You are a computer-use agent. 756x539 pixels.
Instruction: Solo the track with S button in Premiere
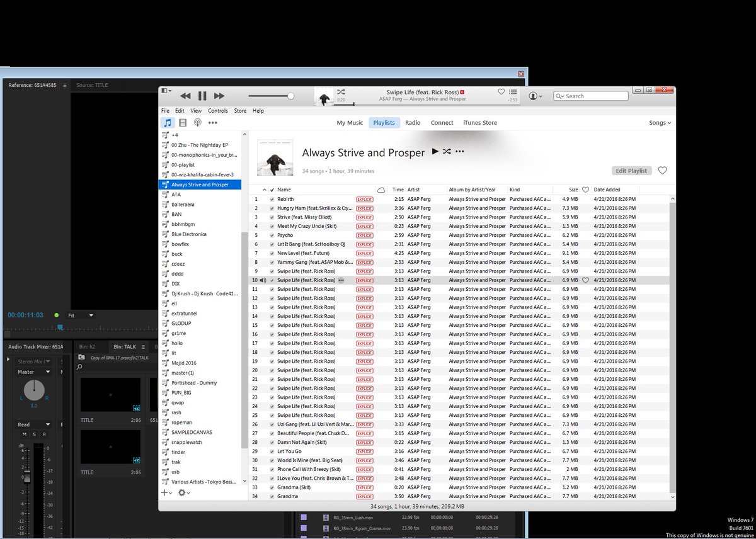tap(34, 434)
